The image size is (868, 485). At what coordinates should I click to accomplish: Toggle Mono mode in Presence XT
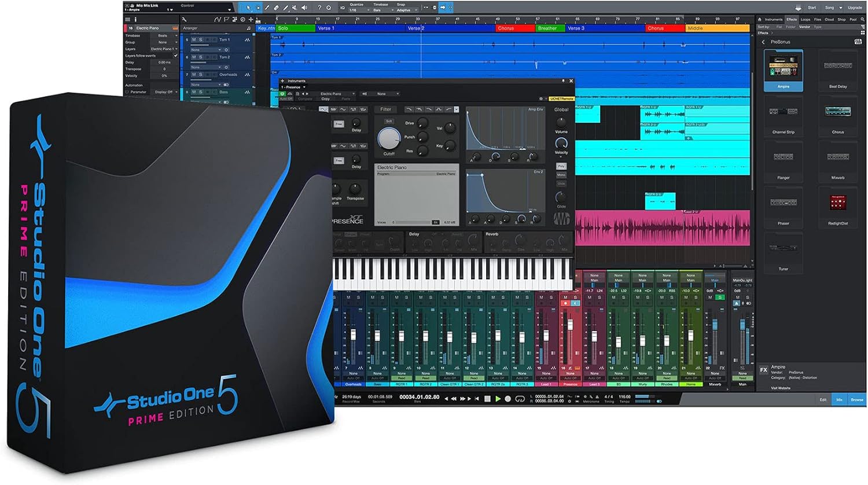(x=561, y=175)
